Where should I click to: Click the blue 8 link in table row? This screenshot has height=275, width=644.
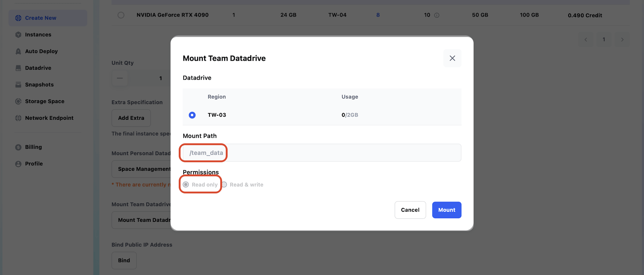[378, 15]
